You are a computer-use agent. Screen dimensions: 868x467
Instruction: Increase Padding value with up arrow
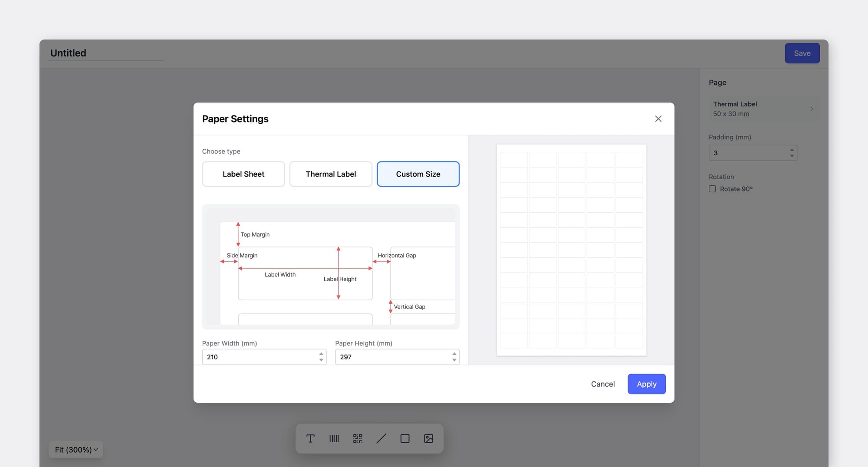[x=792, y=150]
